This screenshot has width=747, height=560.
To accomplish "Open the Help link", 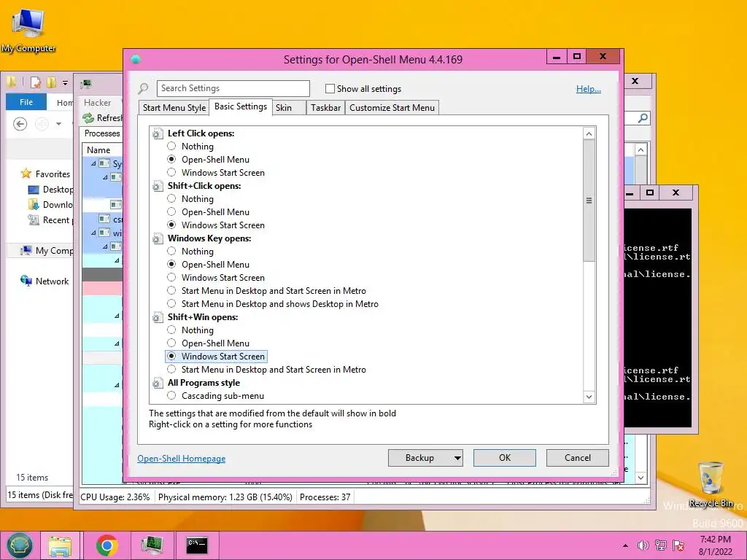I will pyautogui.click(x=589, y=88).
